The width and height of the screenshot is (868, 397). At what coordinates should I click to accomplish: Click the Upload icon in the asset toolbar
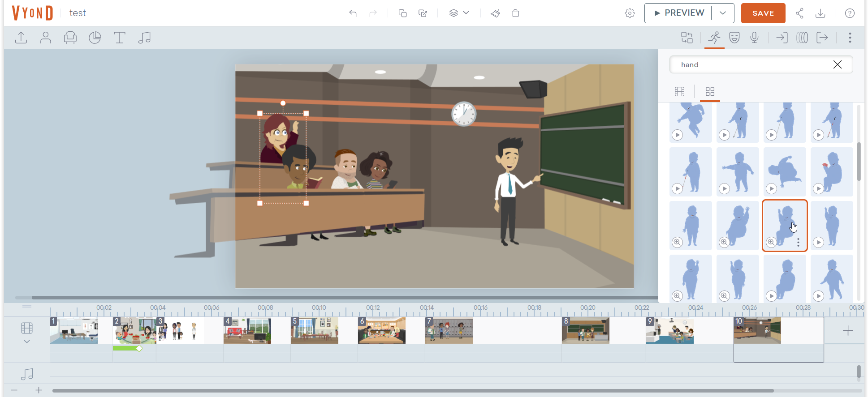click(x=21, y=38)
